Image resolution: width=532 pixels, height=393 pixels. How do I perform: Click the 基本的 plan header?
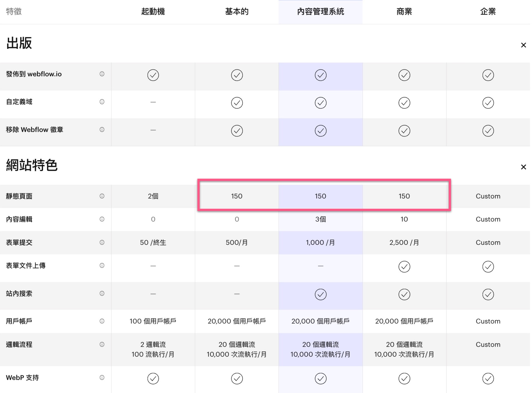[237, 12]
